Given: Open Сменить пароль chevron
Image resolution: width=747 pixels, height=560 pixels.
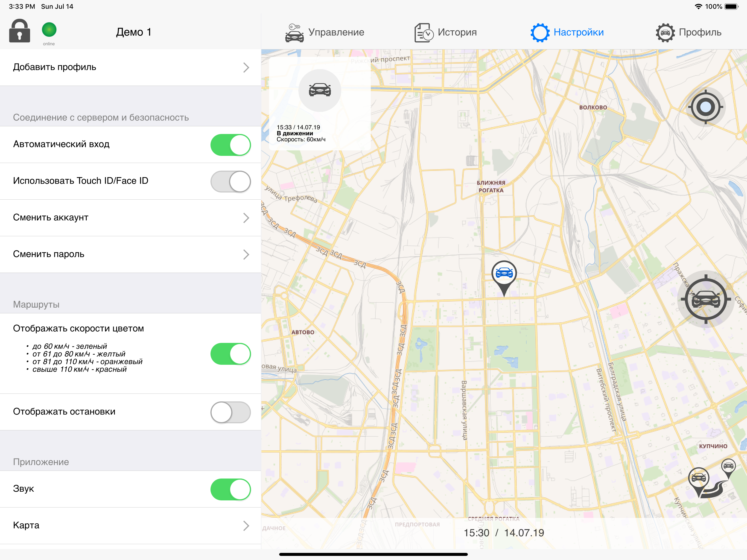Looking at the screenshot, I should pyautogui.click(x=246, y=254).
